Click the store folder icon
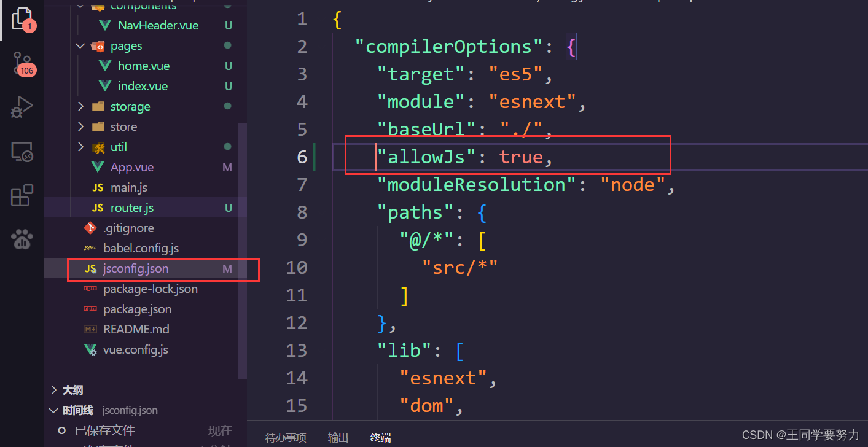 click(x=98, y=127)
